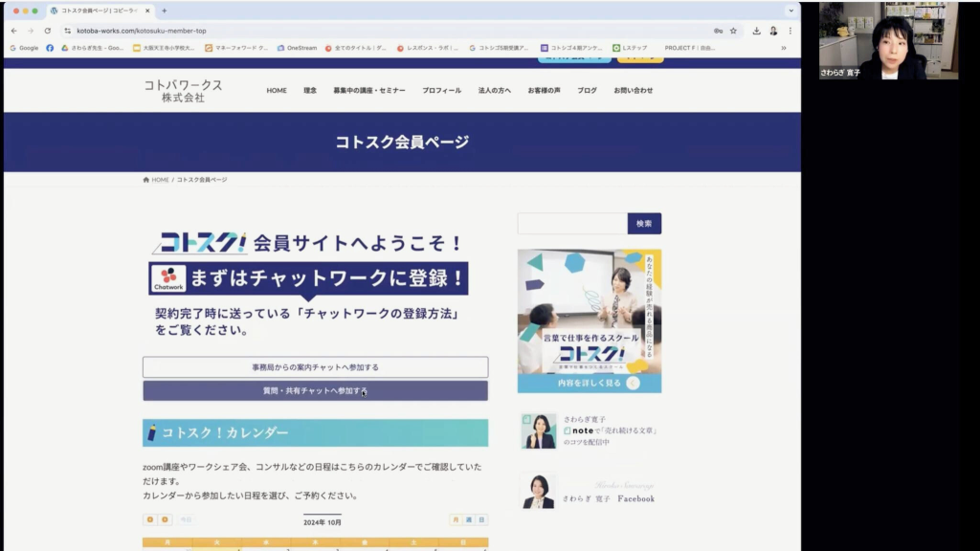Open the 法人の方へ menu item
Viewport: 980px width, 551px height.
click(x=495, y=91)
